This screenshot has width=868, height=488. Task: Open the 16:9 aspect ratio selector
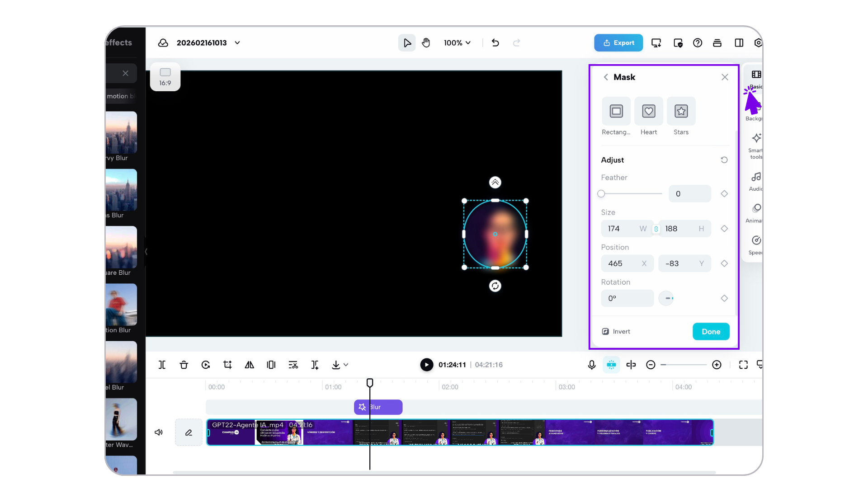(x=165, y=77)
